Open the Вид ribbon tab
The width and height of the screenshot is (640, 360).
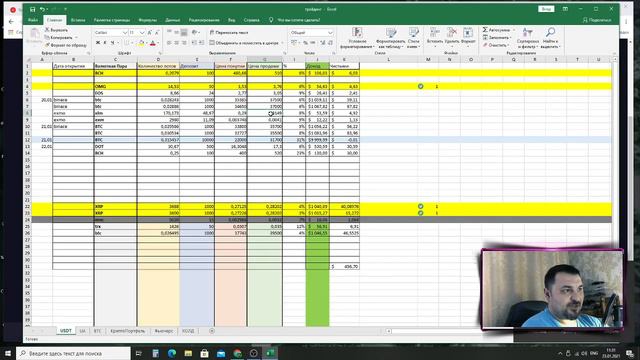click(x=231, y=20)
